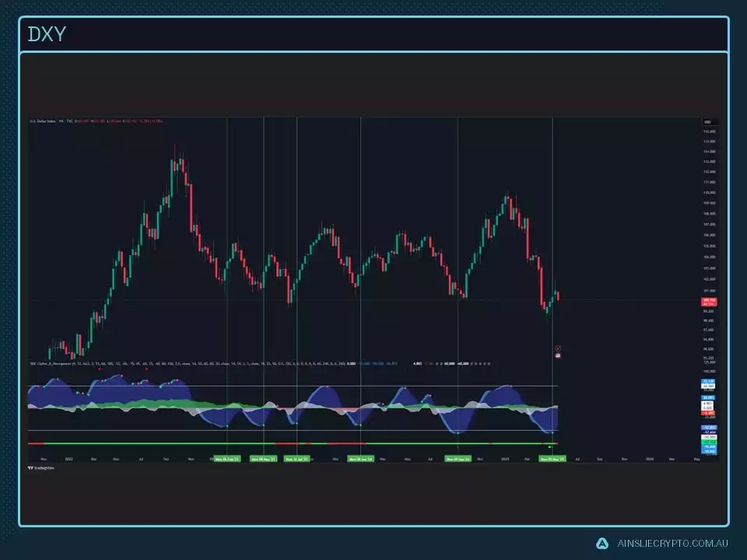This screenshot has height=560, width=747.
Task: Click the Ainslie Crypto logo at the bottom right
Action: click(603, 542)
